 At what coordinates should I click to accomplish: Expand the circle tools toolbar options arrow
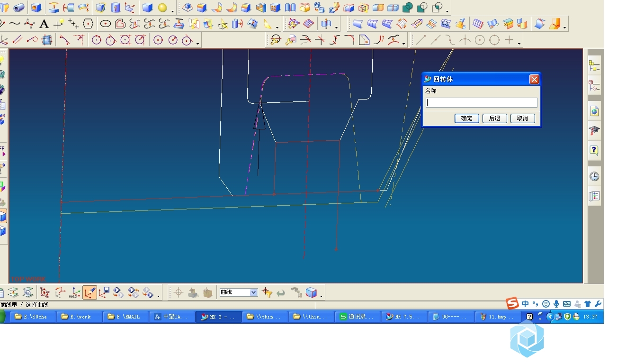coord(198,43)
